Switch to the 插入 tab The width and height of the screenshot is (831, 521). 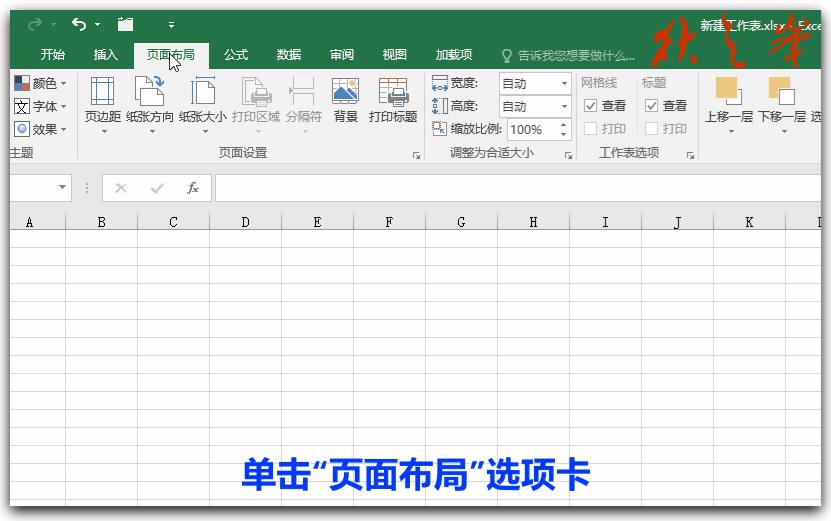[105, 55]
